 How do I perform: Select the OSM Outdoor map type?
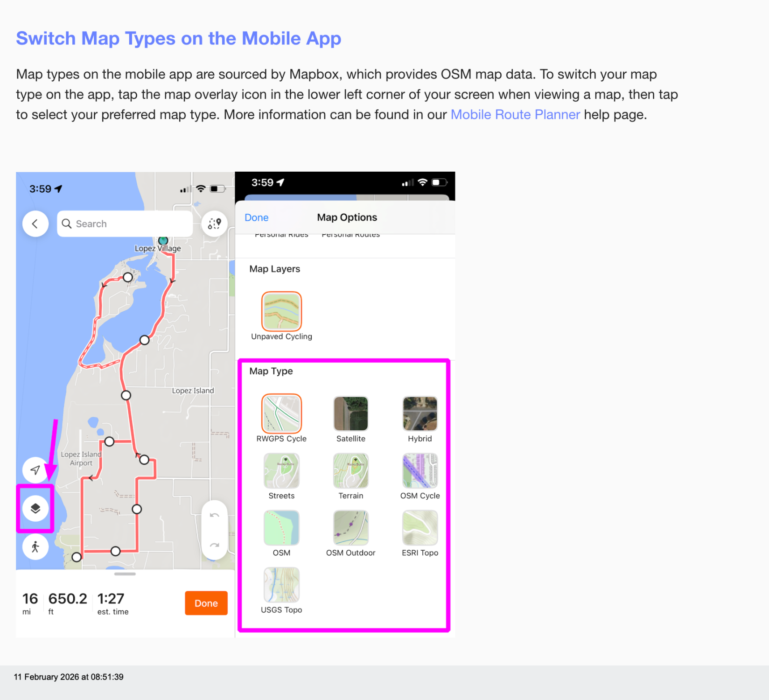(350, 528)
